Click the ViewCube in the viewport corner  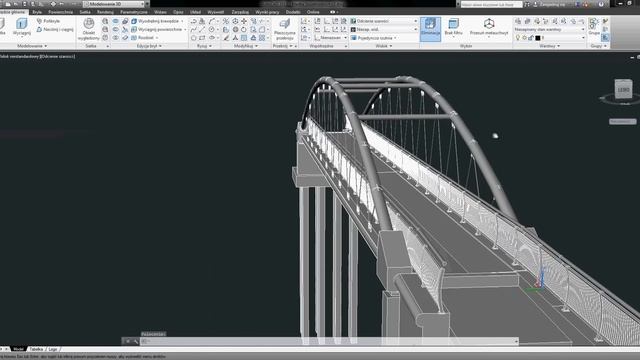[x=623, y=89]
